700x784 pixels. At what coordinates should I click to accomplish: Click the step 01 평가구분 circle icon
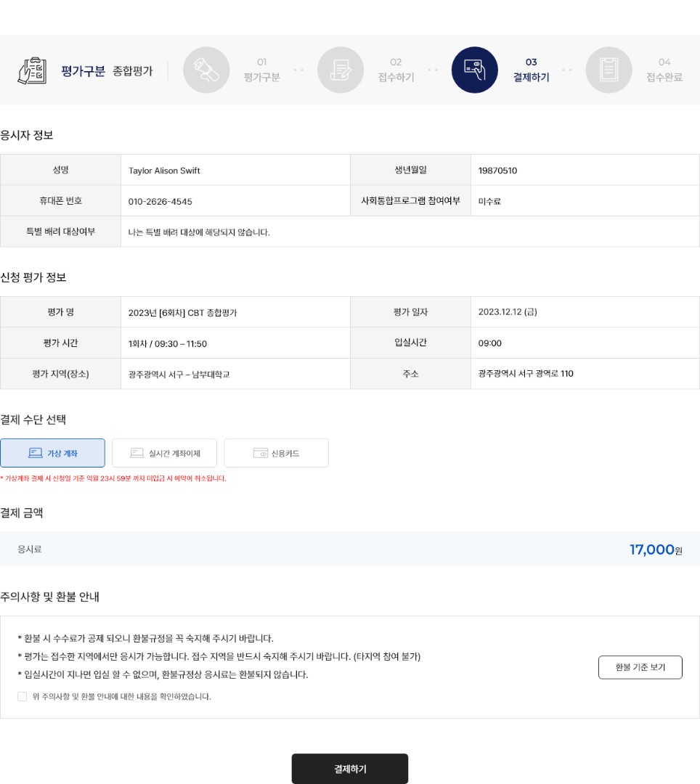click(x=206, y=70)
